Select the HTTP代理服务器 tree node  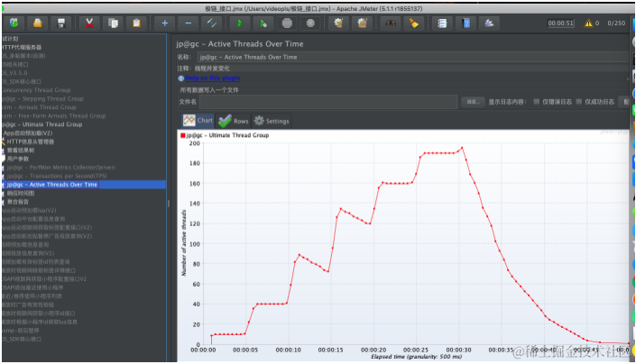[x=22, y=47]
